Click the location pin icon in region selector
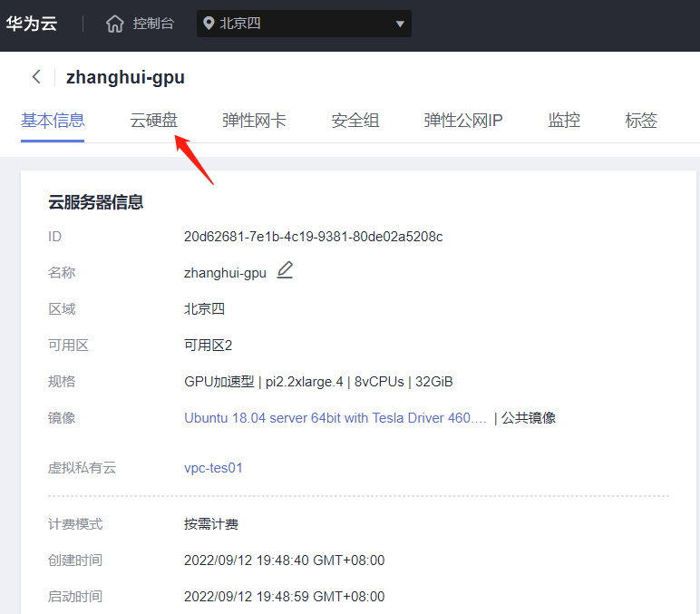The height and width of the screenshot is (614, 700). point(208,24)
